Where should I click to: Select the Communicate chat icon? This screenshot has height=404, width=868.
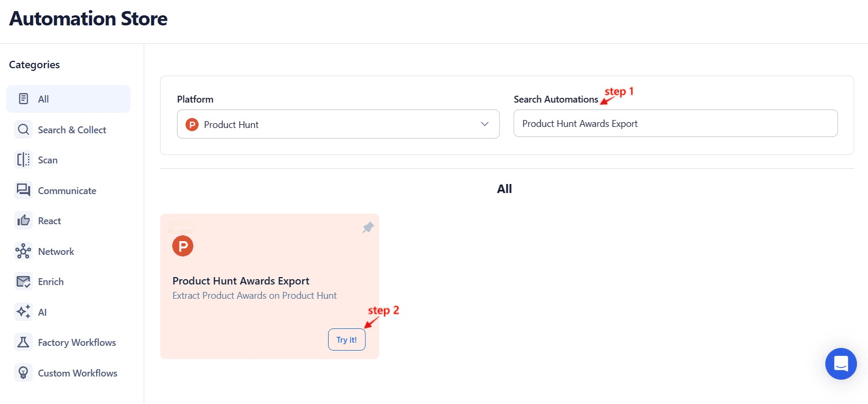pyautogui.click(x=23, y=190)
